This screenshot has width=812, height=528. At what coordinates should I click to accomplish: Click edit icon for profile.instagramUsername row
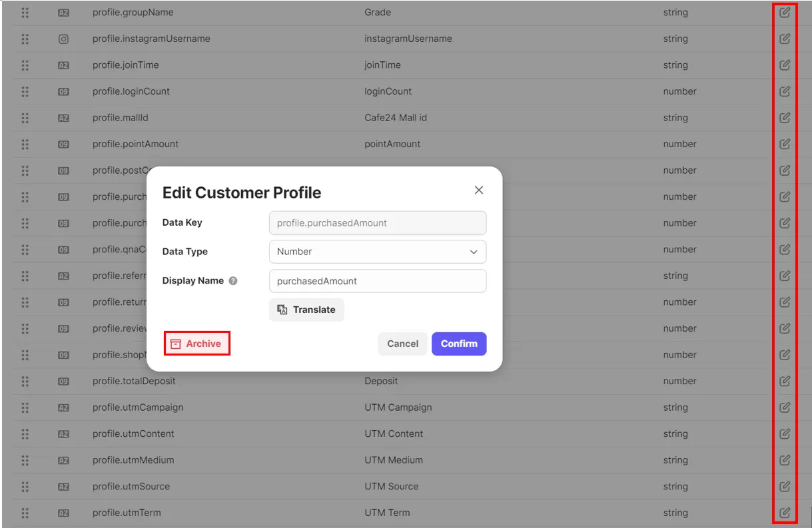tap(785, 39)
